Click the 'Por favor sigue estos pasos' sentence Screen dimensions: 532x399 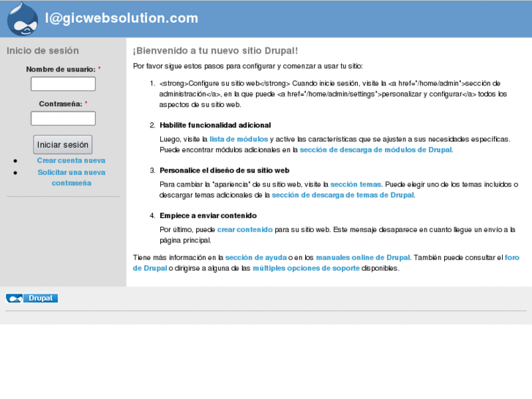(247, 66)
